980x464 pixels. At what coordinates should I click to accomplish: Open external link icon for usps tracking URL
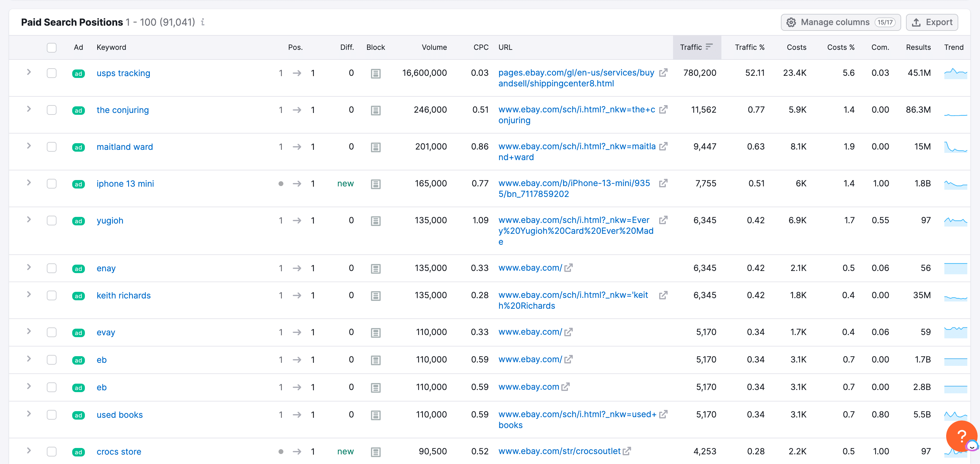663,72
